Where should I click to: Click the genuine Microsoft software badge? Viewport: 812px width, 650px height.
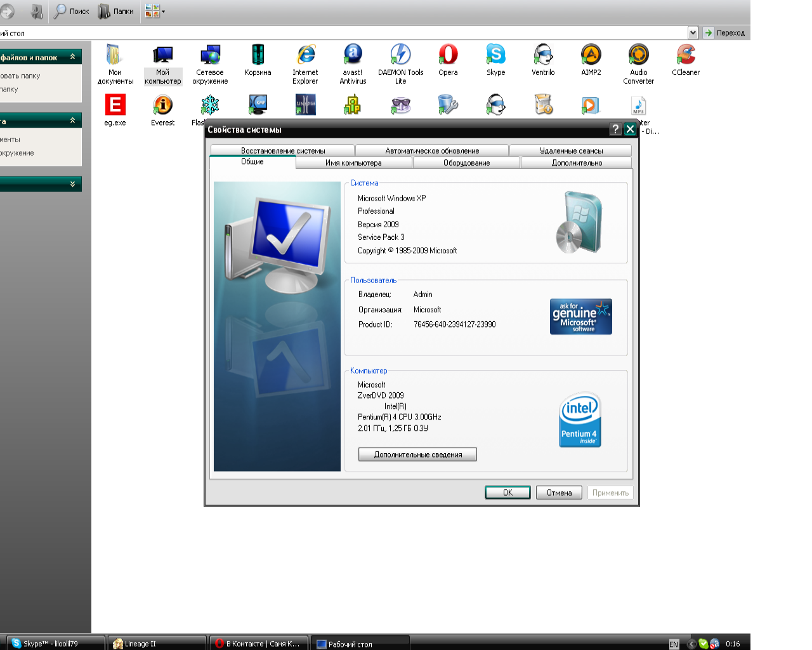click(580, 316)
